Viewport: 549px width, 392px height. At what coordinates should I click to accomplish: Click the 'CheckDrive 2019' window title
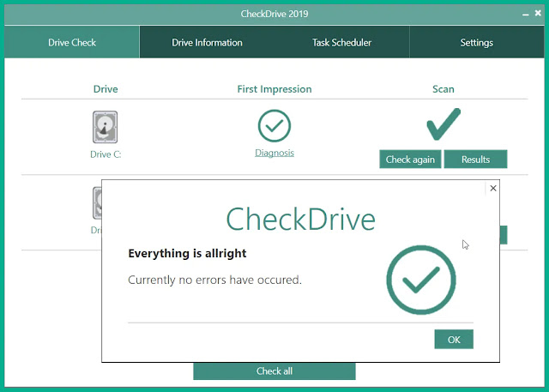tap(274, 14)
